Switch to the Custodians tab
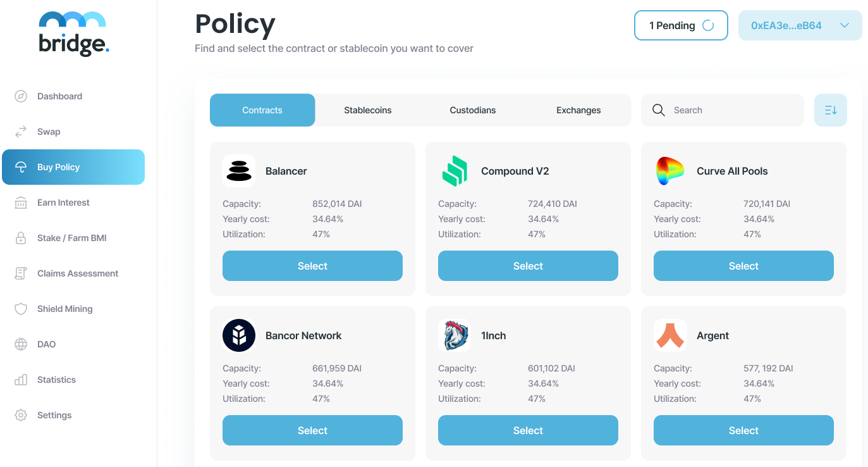Screen dimensions: 868x467 (472, 110)
